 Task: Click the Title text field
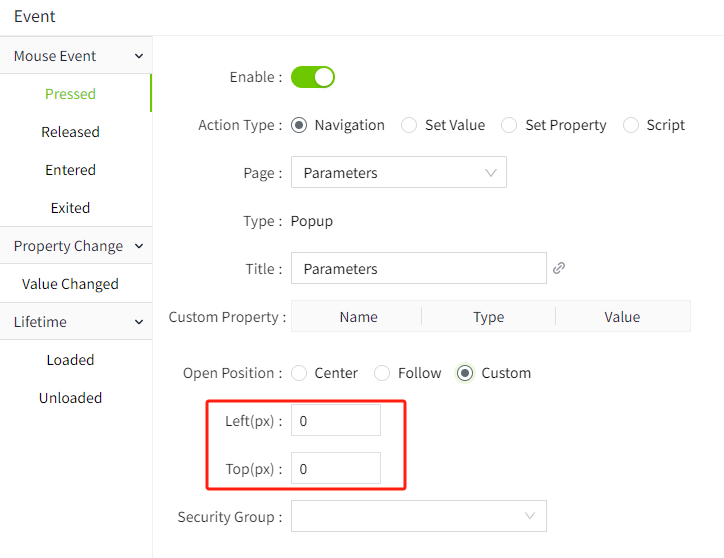click(418, 269)
